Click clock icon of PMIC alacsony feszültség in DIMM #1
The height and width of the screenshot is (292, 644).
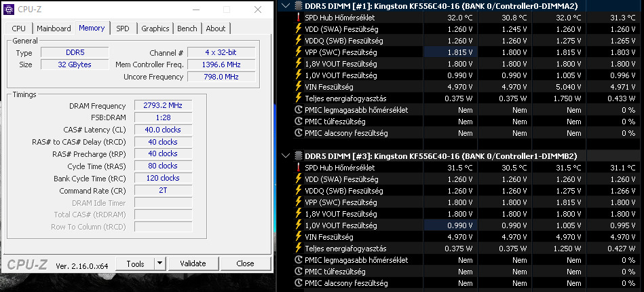(x=299, y=133)
